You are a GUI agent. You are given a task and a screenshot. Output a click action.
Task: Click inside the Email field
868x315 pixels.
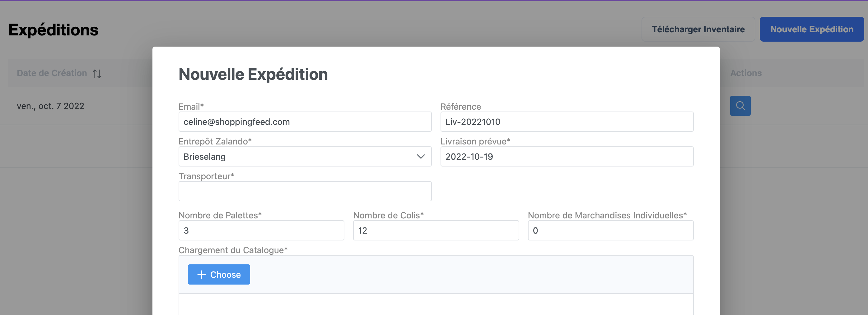305,122
